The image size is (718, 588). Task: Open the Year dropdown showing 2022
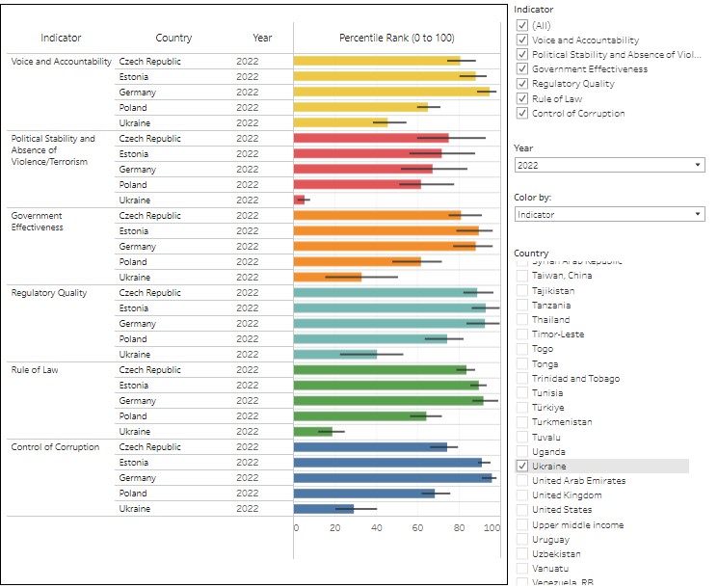pos(609,165)
